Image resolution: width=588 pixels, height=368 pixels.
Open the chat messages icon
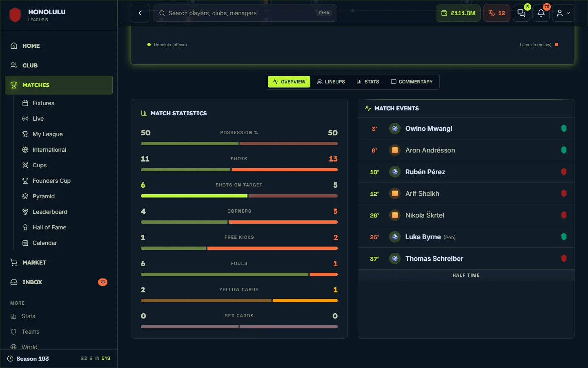click(521, 13)
